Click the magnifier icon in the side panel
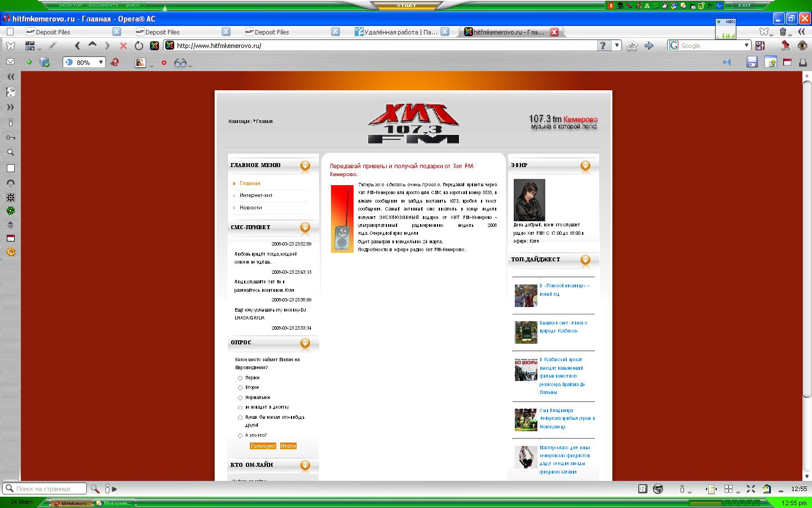812x508 pixels. (10, 152)
